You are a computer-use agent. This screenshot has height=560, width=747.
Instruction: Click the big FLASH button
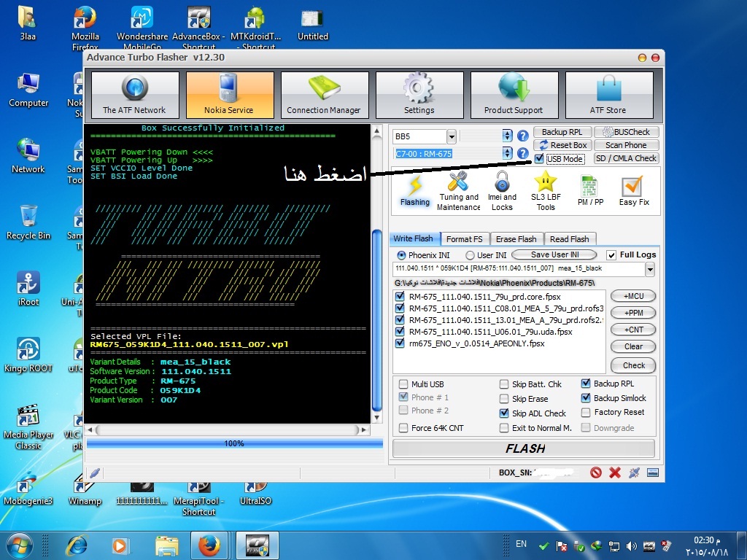coord(524,448)
